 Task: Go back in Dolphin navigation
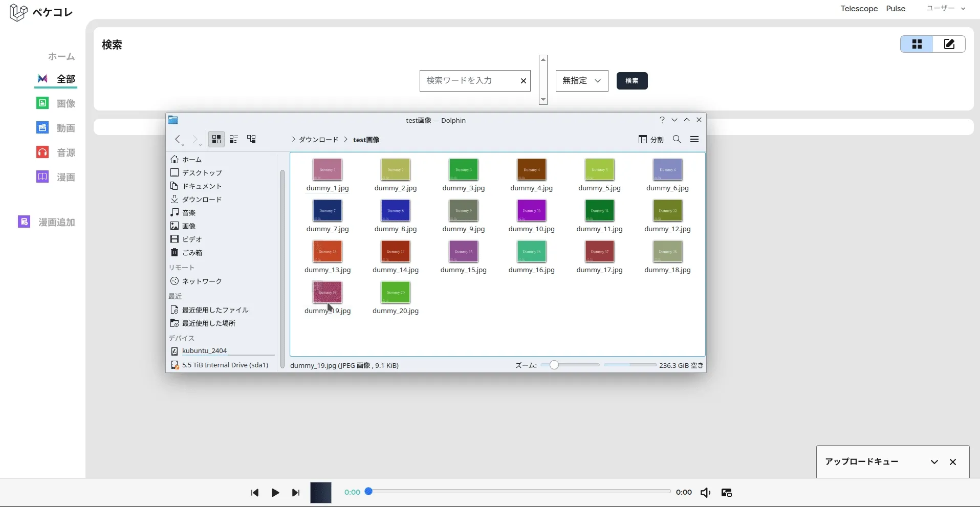[x=178, y=139]
